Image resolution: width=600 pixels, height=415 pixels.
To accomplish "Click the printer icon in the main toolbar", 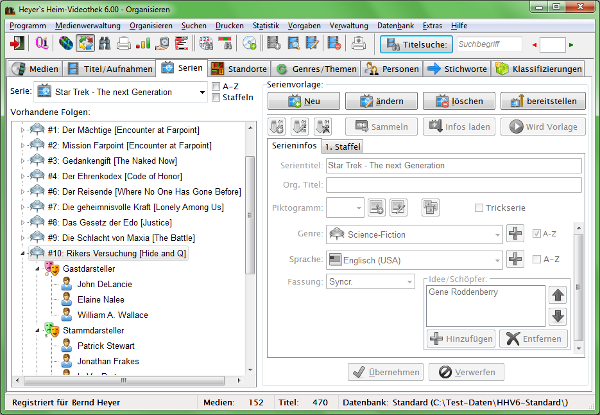I will tap(123, 44).
